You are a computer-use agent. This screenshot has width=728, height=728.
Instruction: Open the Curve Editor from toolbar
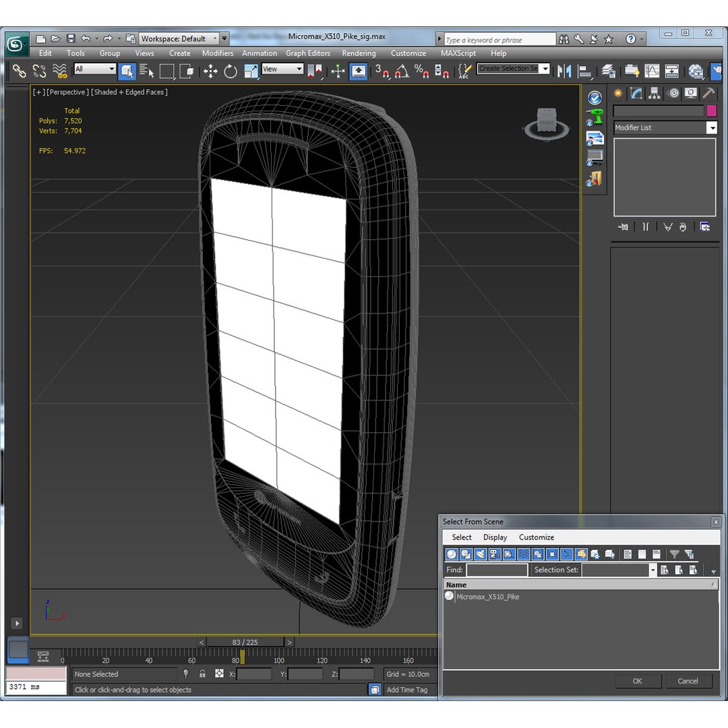652,71
